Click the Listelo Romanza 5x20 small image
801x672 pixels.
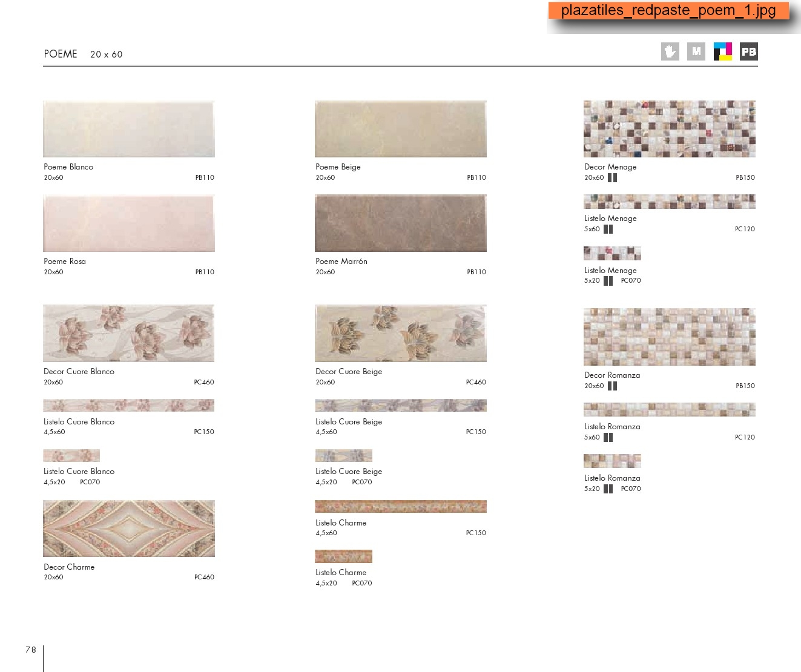(x=612, y=461)
